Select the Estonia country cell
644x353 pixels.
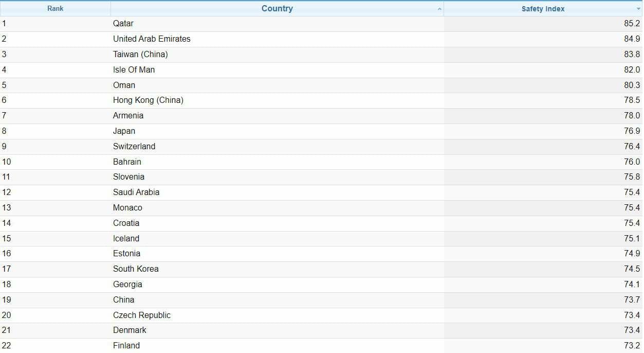(x=277, y=254)
